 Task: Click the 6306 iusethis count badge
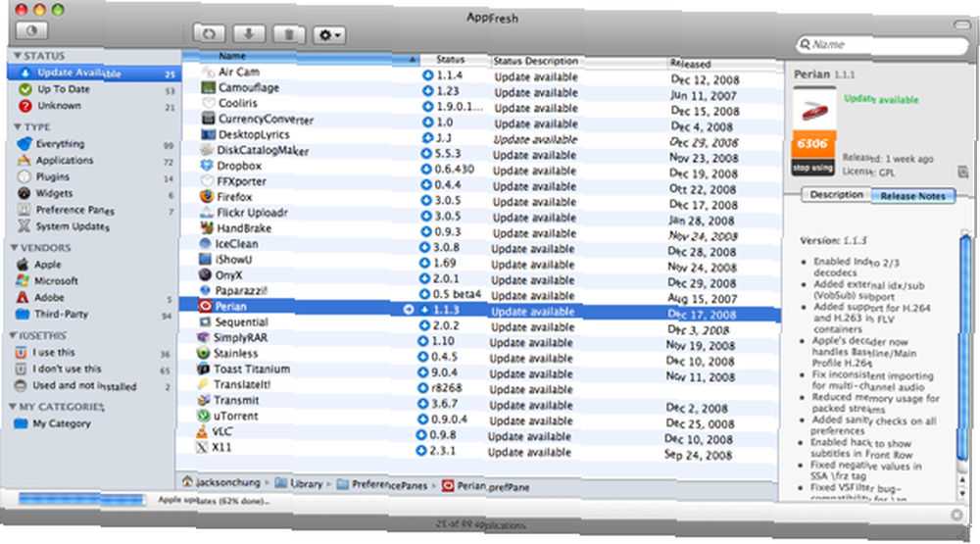pyautogui.click(x=812, y=144)
